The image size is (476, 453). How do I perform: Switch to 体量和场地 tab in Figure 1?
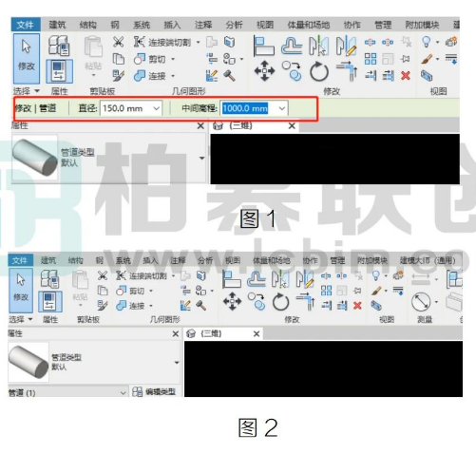309,25
